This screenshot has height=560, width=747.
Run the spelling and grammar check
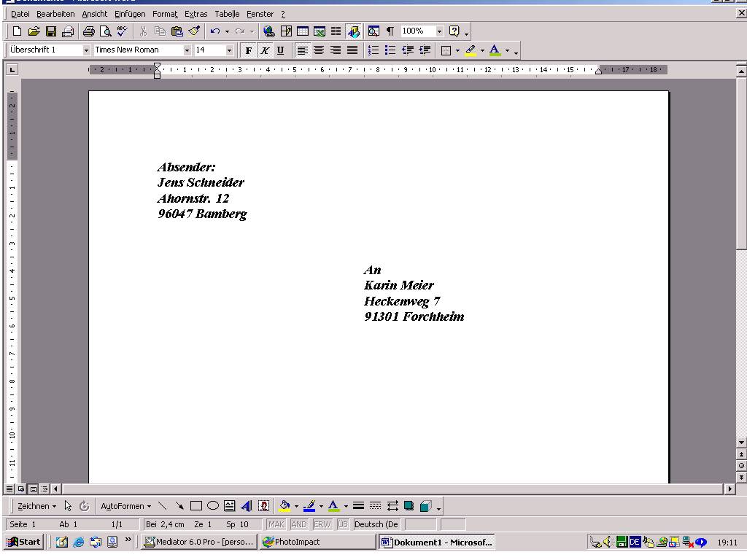coord(123,31)
